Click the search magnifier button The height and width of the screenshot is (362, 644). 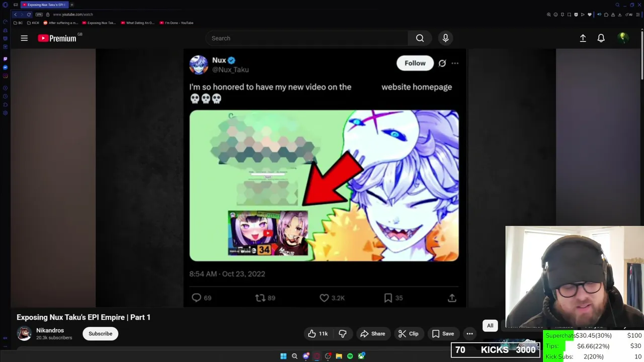[x=420, y=38]
